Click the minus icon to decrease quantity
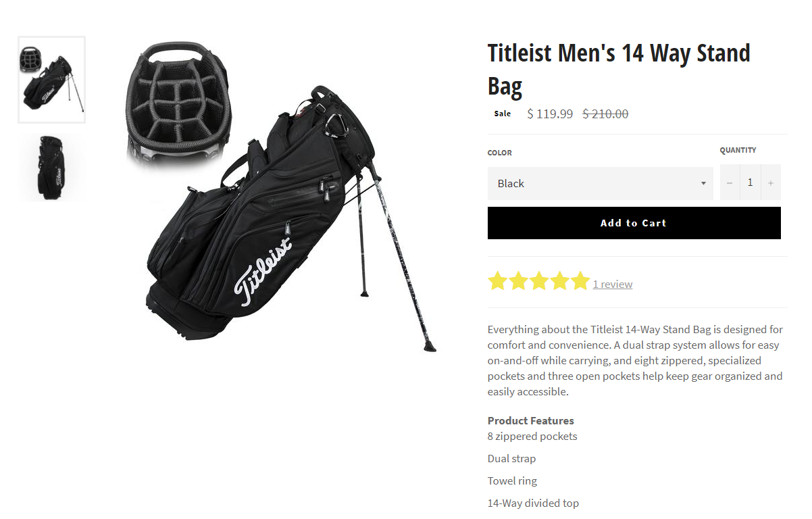812x519 pixels. [729, 183]
